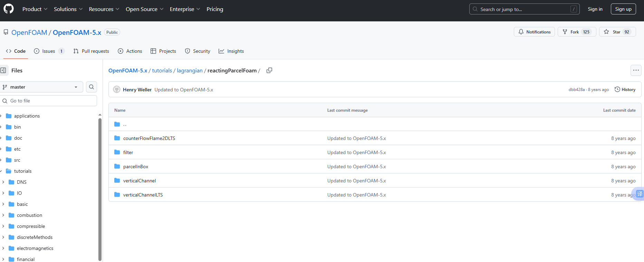This screenshot has width=644, height=262.
Task: Click the Sign in link
Action: tap(595, 9)
